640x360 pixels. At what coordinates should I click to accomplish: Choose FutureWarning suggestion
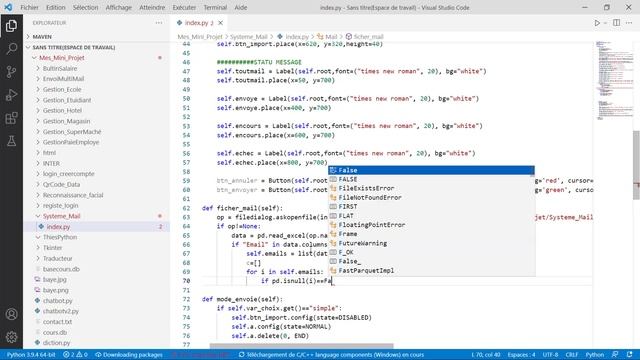coord(431,243)
